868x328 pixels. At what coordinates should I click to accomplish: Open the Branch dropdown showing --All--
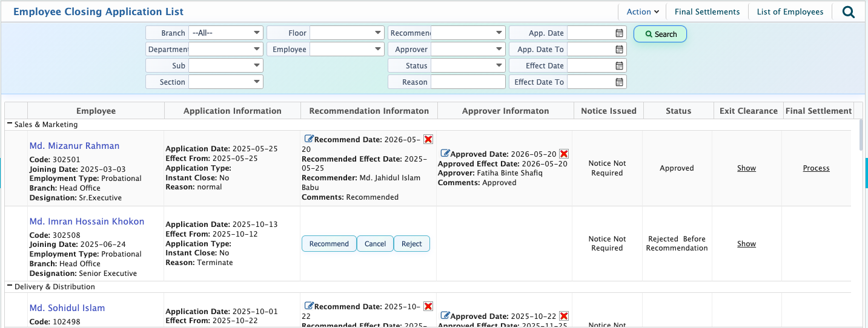pyautogui.click(x=226, y=33)
